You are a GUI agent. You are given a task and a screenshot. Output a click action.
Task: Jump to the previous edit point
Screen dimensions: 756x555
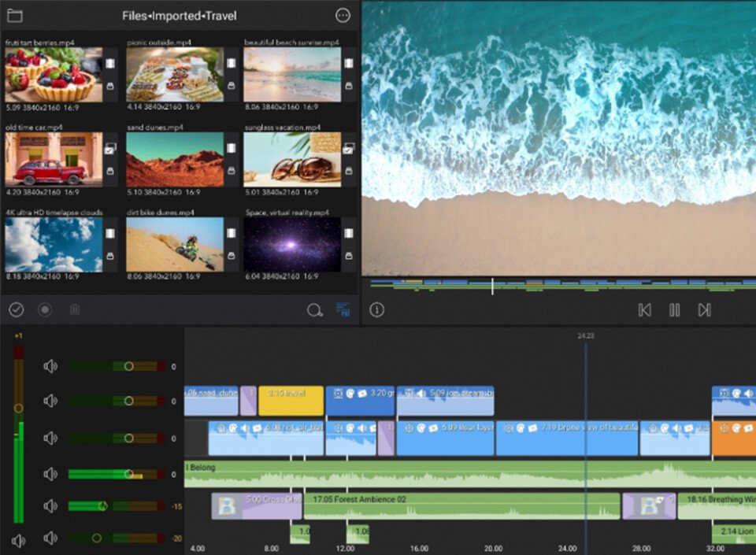tap(644, 310)
